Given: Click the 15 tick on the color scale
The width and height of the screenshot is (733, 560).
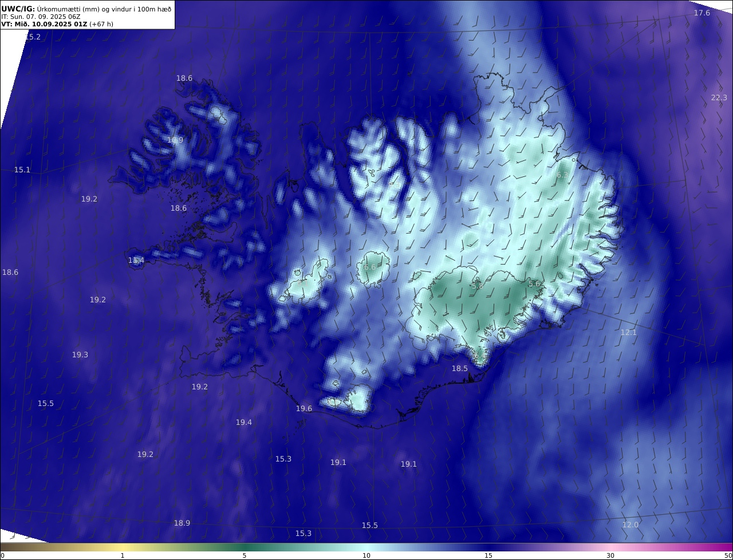Looking at the screenshot, I should pyautogui.click(x=488, y=555).
